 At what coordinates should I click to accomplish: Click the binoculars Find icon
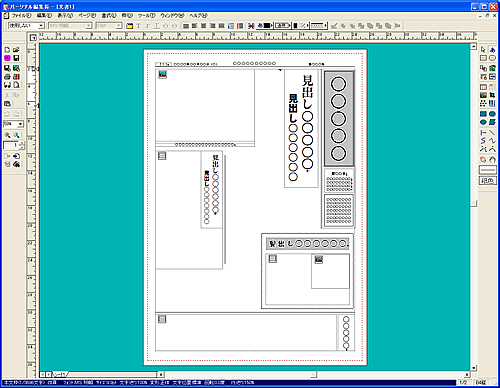[7, 85]
